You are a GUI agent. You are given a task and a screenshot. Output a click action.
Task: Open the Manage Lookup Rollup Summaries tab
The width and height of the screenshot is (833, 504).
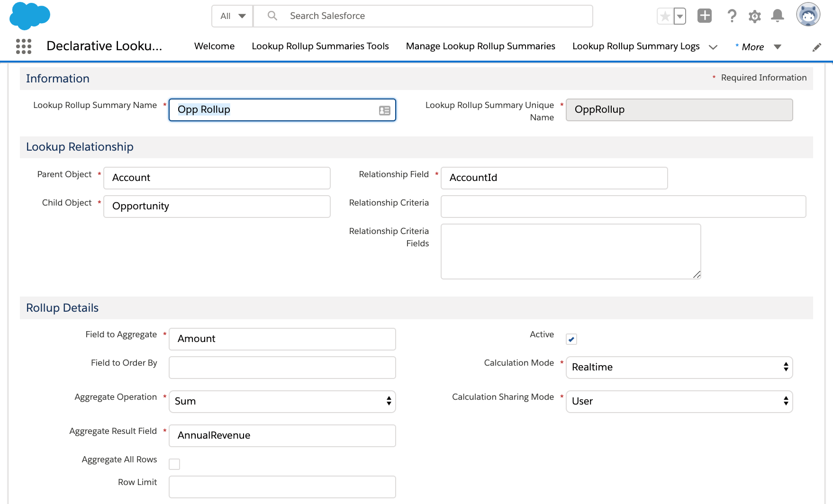click(x=480, y=46)
